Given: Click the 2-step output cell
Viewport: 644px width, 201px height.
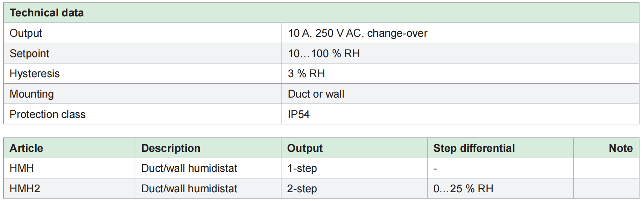Looking at the screenshot, I should tap(302, 189).
